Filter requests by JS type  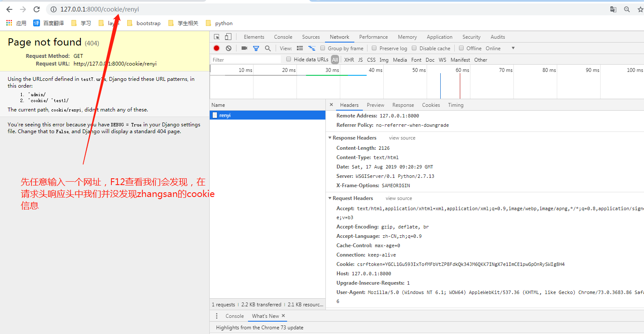pos(360,60)
